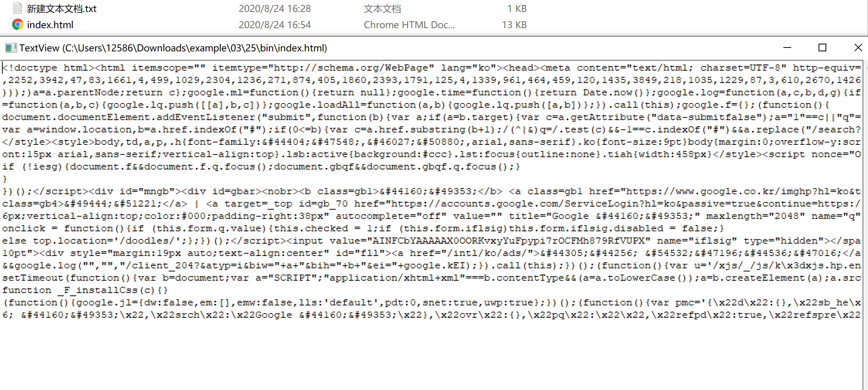Select the Chrome icon beside index.html
The height and width of the screenshot is (390, 868).
click(17, 25)
